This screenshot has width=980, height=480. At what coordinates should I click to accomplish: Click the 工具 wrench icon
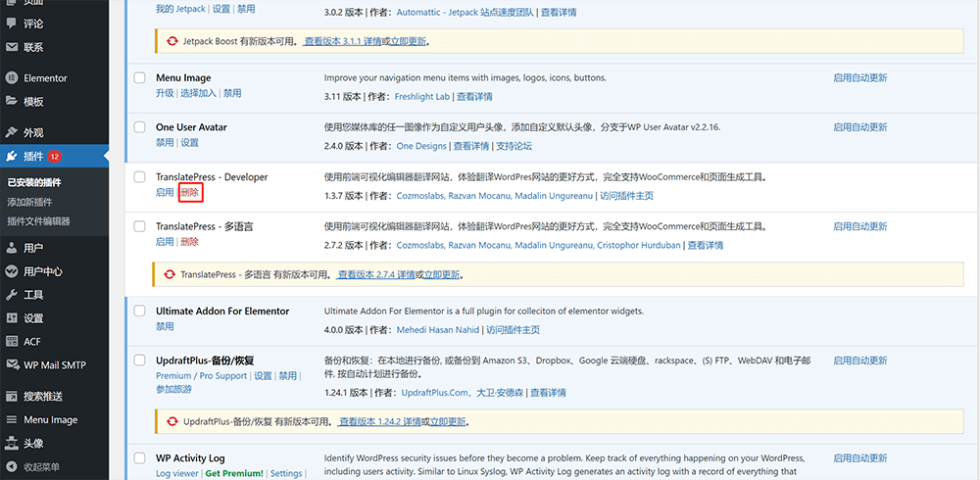pos(11,295)
